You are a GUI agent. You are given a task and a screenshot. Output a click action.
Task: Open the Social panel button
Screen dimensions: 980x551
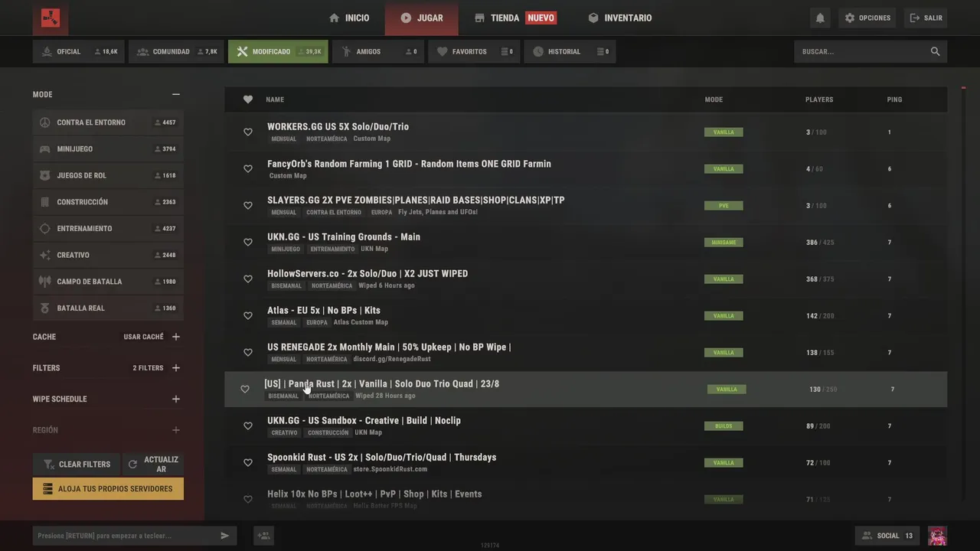tap(888, 536)
